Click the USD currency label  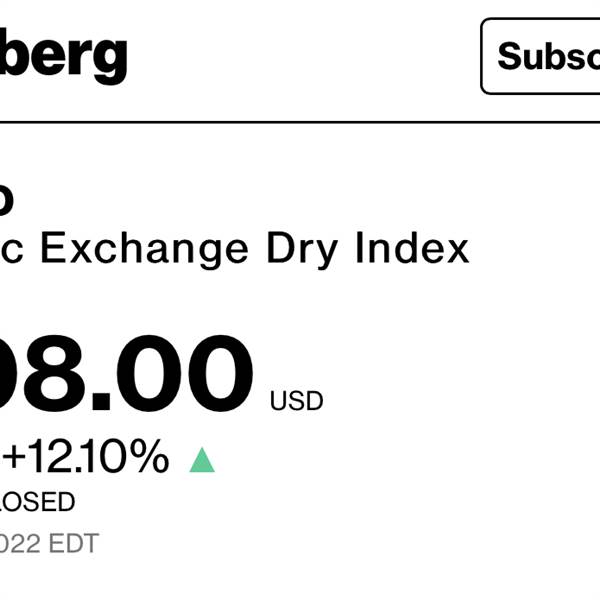tap(296, 402)
